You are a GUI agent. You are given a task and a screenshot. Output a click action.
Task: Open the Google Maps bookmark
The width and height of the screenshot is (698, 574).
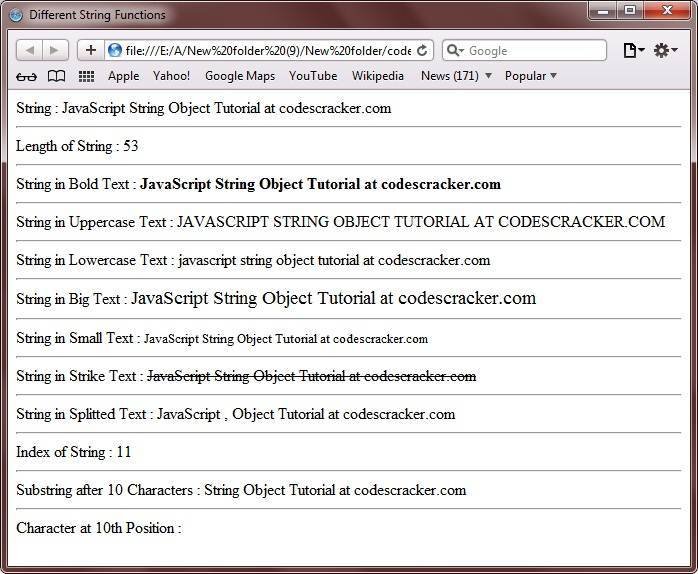(x=240, y=76)
